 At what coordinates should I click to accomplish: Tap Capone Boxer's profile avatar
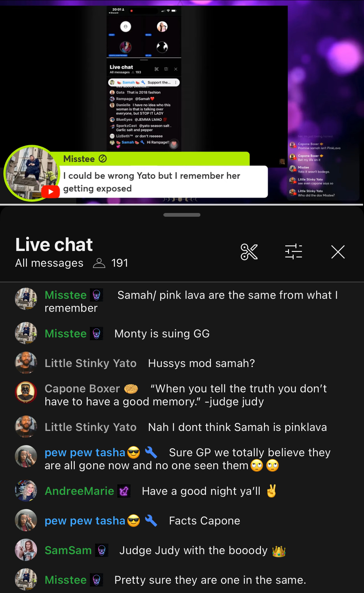click(x=26, y=392)
